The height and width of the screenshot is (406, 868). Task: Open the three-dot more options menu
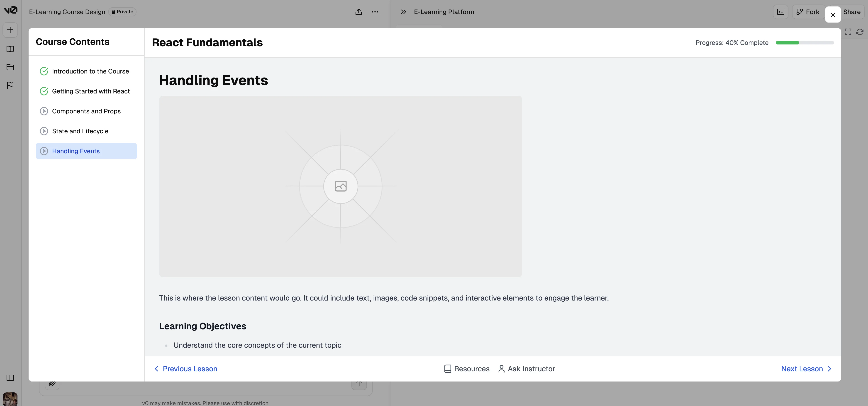375,12
